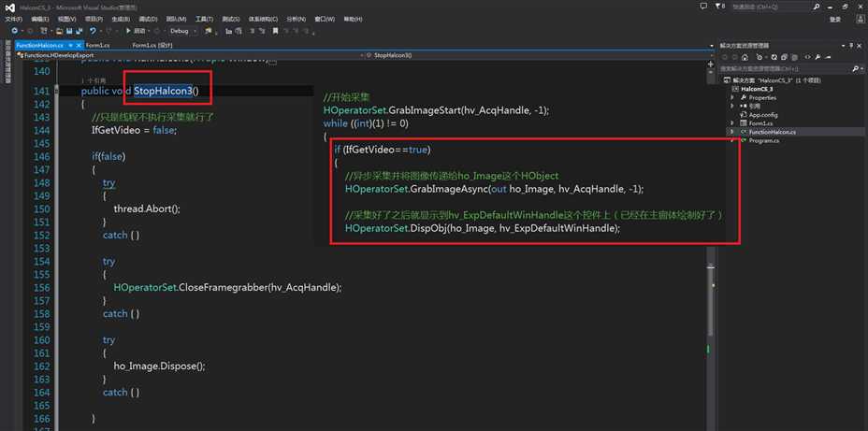Image resolution: width=868 pixels, height=431 pixels.
Task: Click the 登录 sign-in link
Action: tap(834, 20)
